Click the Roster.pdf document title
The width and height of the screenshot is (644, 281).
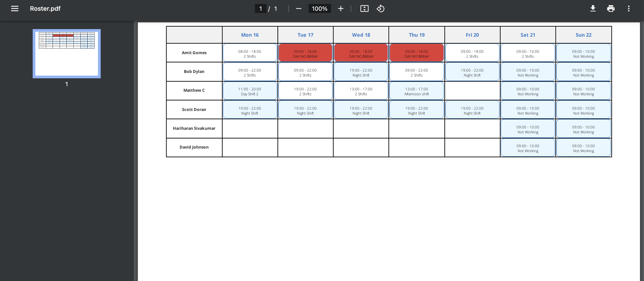point(45,8)
